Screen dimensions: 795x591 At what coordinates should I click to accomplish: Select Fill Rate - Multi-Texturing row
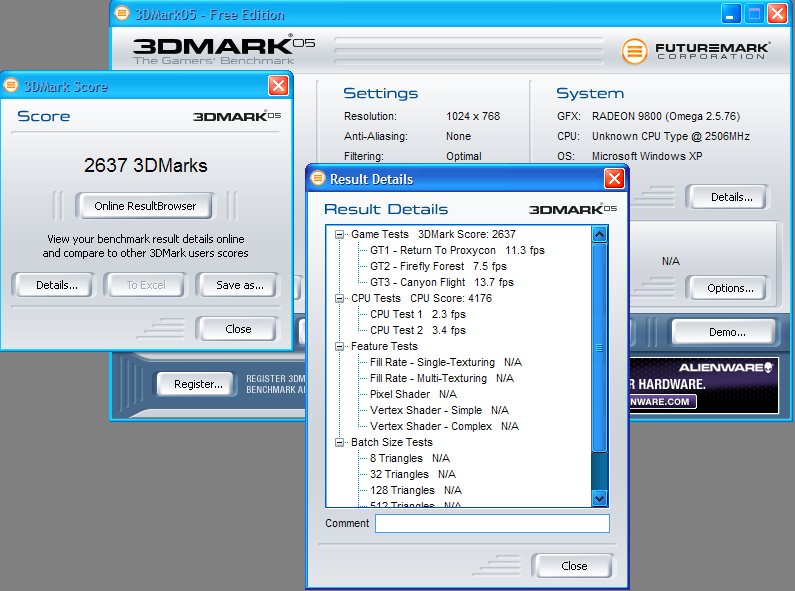point(442,378)
